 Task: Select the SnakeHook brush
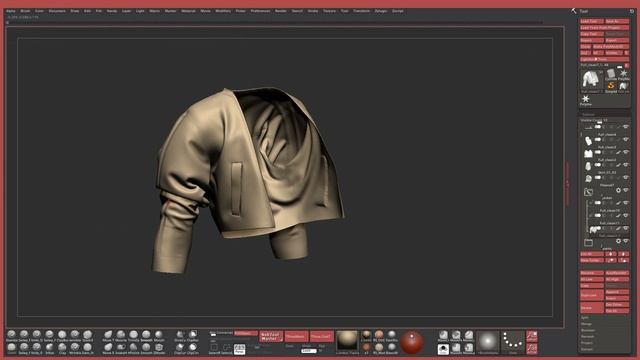121,348
